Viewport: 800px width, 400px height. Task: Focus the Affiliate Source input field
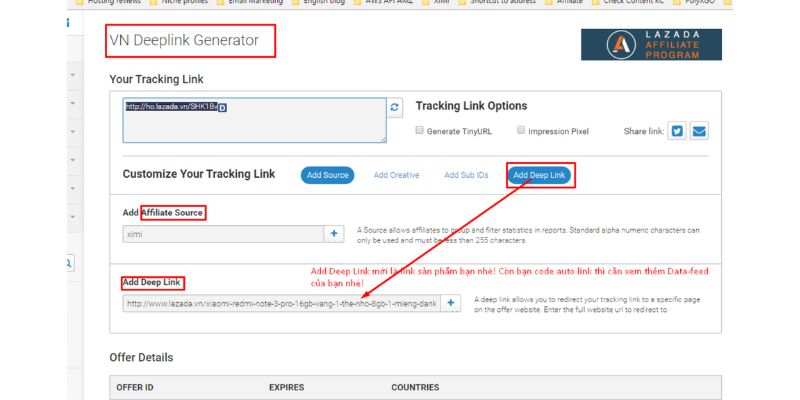point(222,233)
